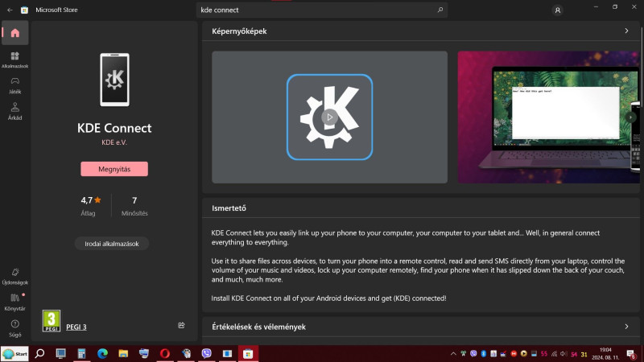Show next screenshot with the arrow
The height and width of the screenshot is (362, 644).
[x=630, y=117]
